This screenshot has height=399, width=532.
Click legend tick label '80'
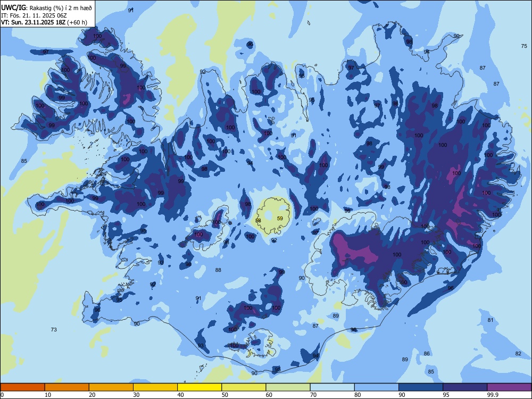point(358,395)
